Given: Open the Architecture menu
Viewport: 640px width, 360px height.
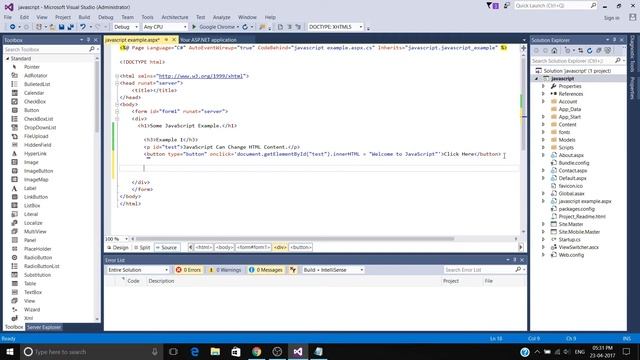Looking at the screenshot, I should point(175,17).
